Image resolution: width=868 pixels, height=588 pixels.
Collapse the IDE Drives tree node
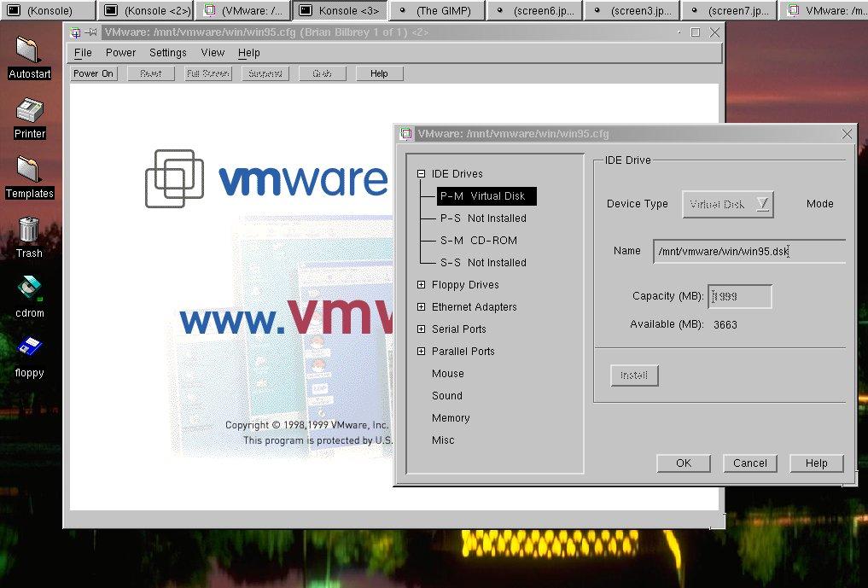coord(421,174)
